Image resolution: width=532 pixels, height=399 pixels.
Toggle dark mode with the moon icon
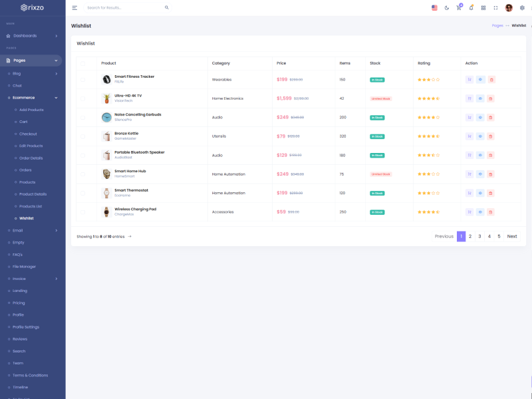click(446, 8)
